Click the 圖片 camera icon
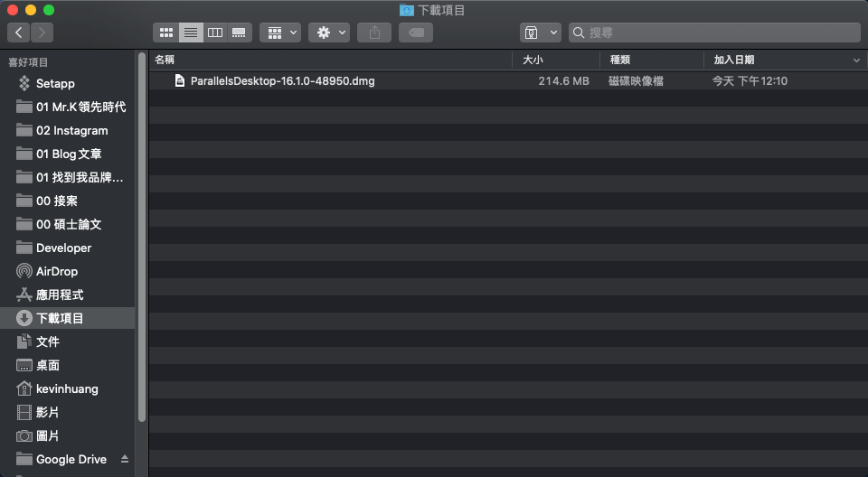Viewport: 868px width, 477px height. [24, 436]
